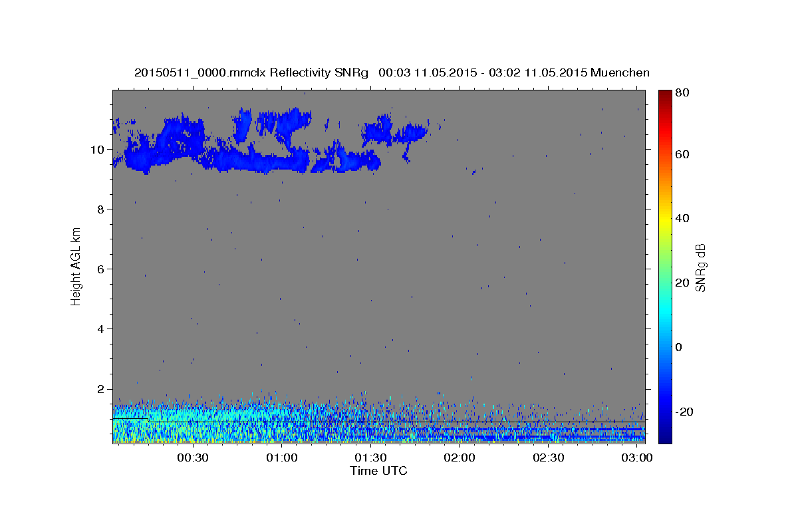Click the 02:00 time tick label
Image resolution: width=798 pixels, height=532 pixels.
460,459
